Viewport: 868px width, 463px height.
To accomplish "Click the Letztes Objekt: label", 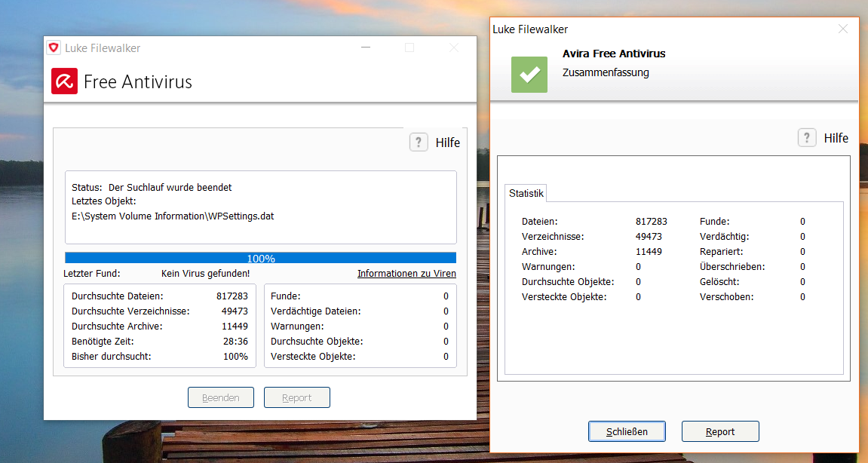I will pos(103,201).
